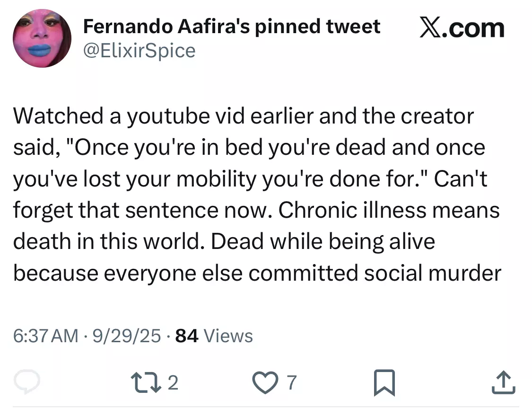Click the 'committed social murder' ending line
This screenshot has width=532, height=408.
375,273
